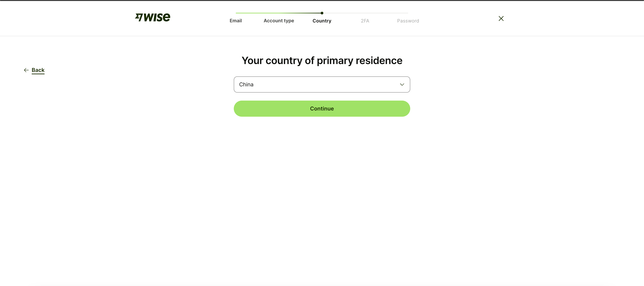Click the selected value China in the field
The height and width of the screenshot is (286, 644).
coord(246,84)
